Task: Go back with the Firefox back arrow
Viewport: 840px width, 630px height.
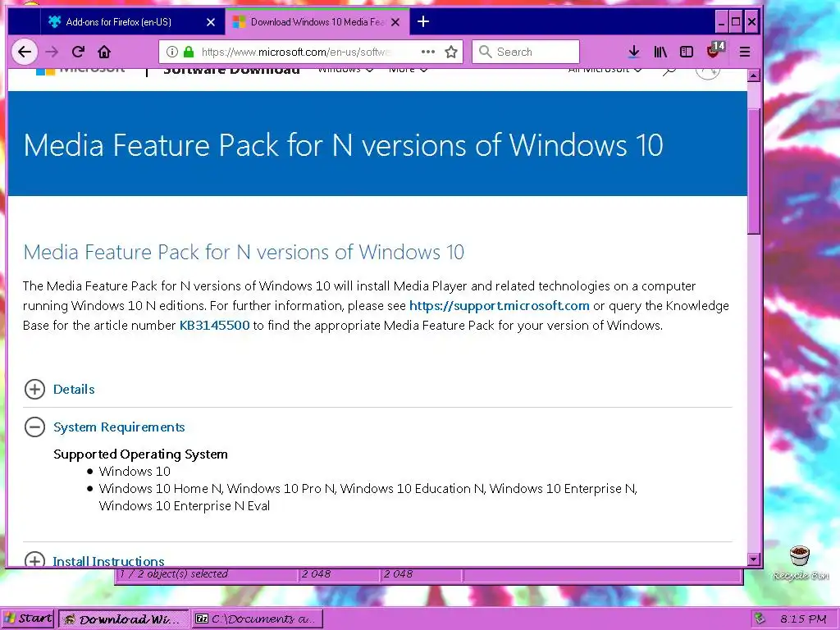Action: (x=25, y=52)
